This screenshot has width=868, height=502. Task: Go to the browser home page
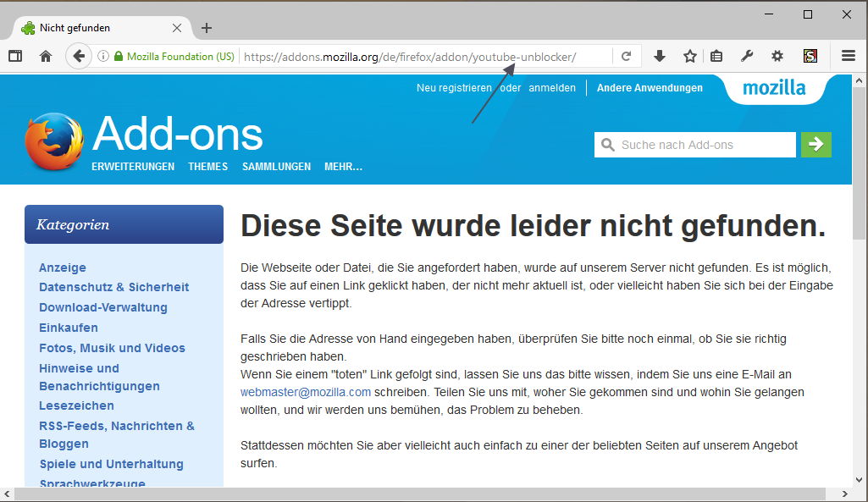point(46,56)
